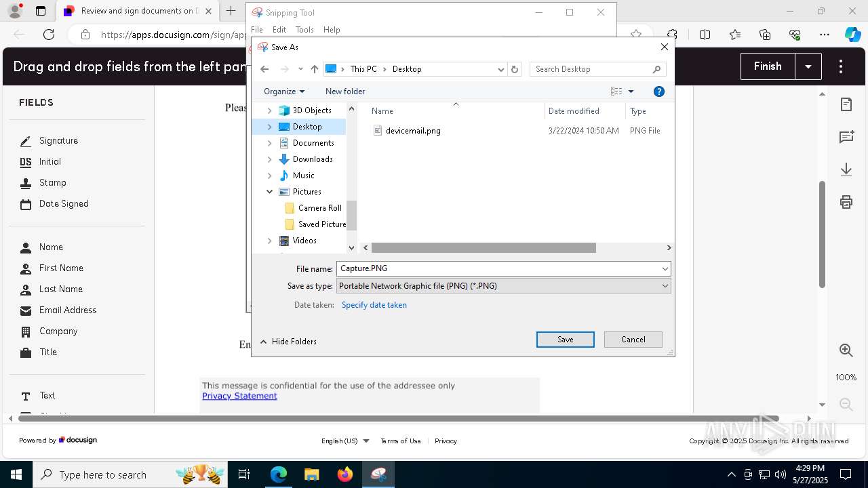
Task: Open Snipping Tool Help menu
Action: (332, 30)
